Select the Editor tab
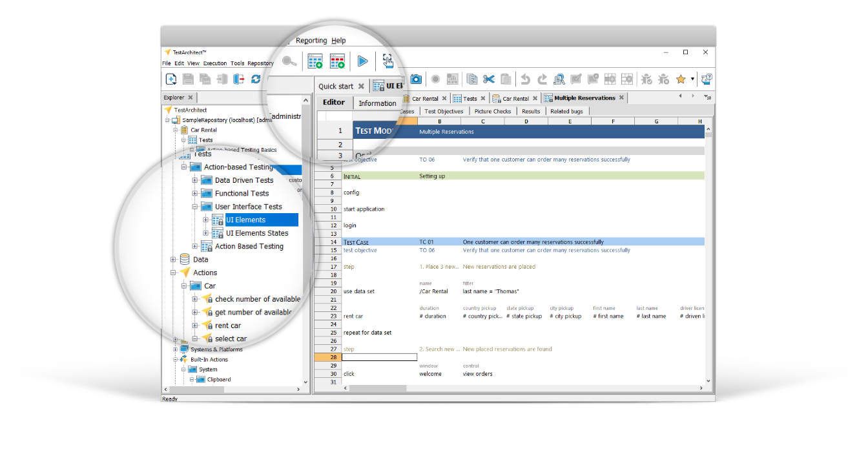 point(334,103)
